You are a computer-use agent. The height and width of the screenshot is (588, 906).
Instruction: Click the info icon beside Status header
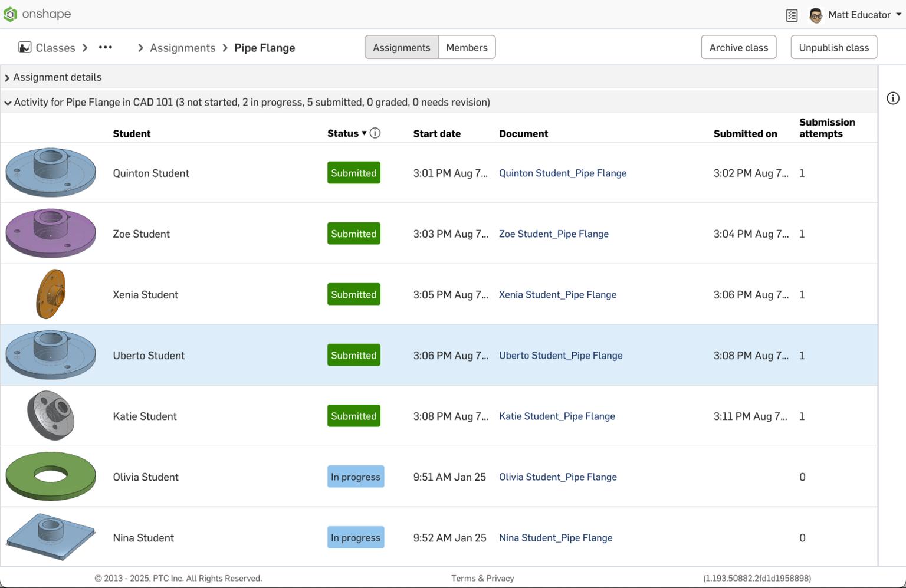click(x=375, y=133)
